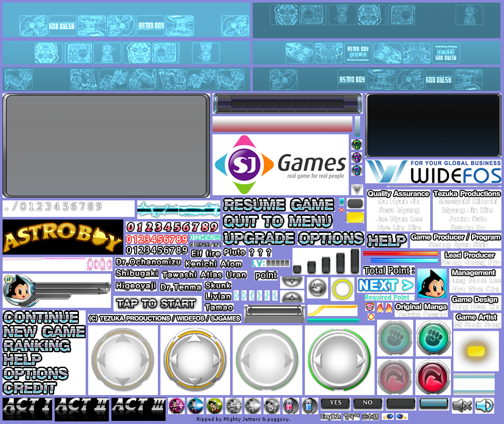Click the muted speaker icon

tap(462, 405)
